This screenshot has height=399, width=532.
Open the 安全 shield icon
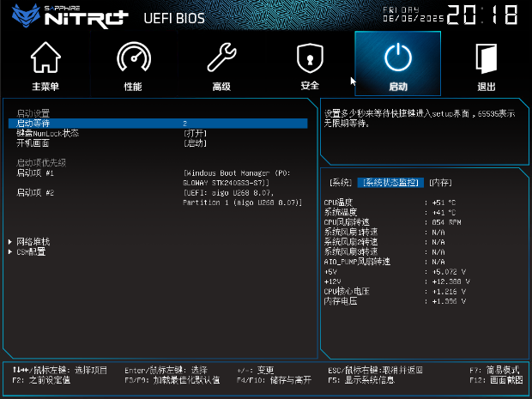310,58
